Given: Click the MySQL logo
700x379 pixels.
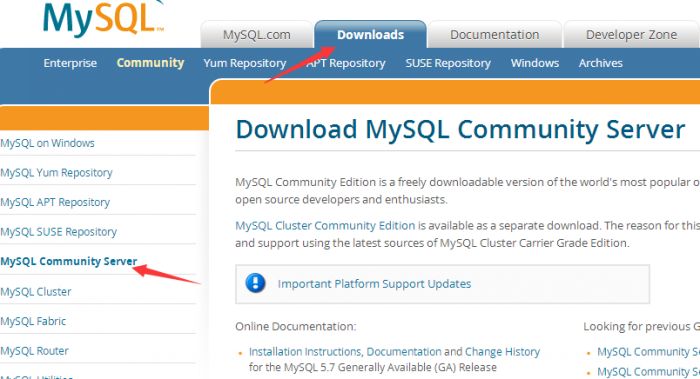Looking at the screenshot, I should coord(104,19).
